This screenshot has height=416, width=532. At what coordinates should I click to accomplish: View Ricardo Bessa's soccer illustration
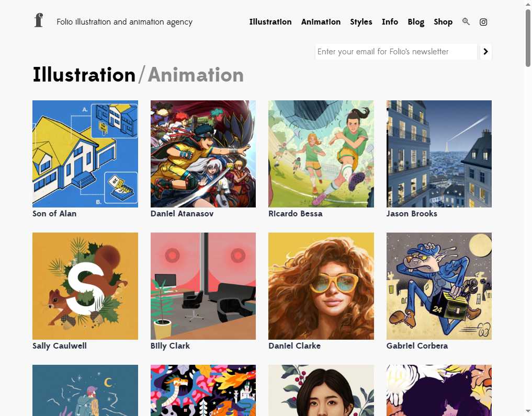(x=321, y=154)
